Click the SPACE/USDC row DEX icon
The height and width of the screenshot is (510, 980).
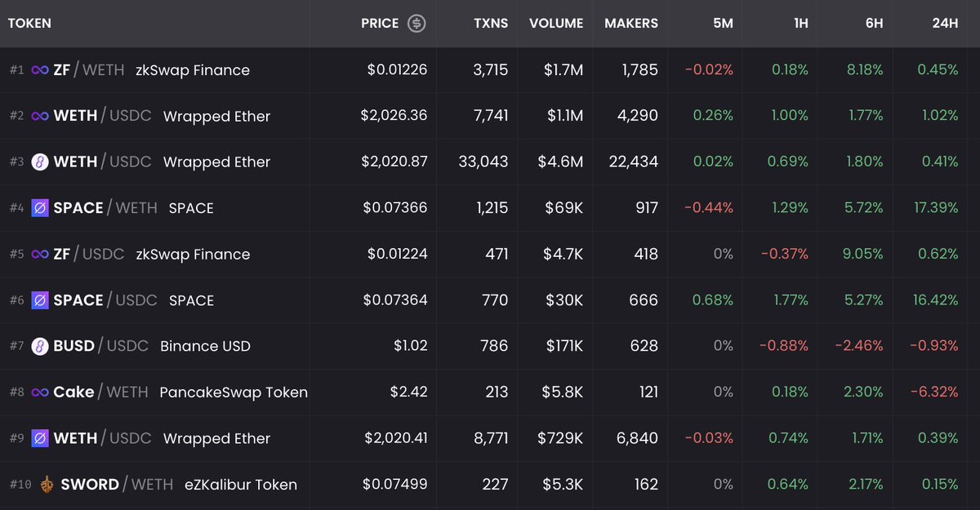[x=40, y=300]
